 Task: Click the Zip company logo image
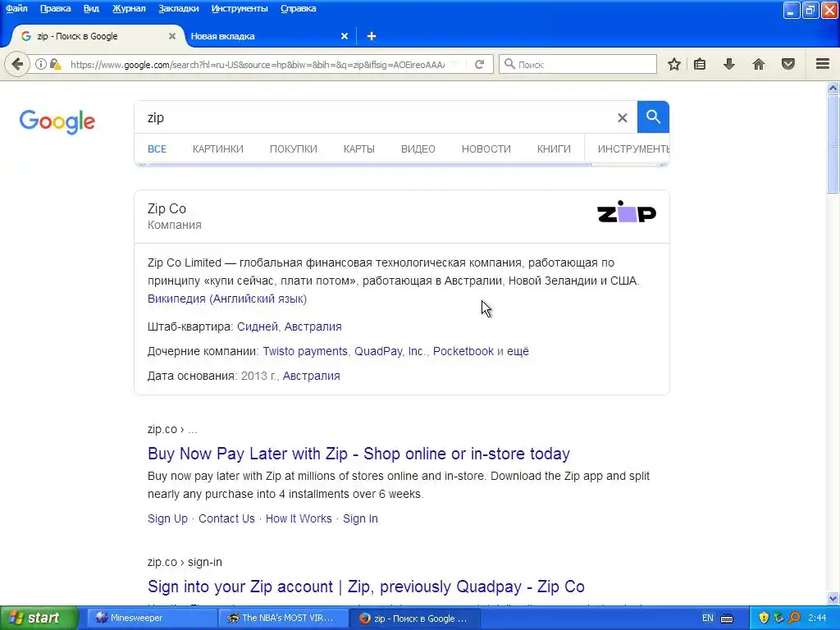[x=627, y=212]
